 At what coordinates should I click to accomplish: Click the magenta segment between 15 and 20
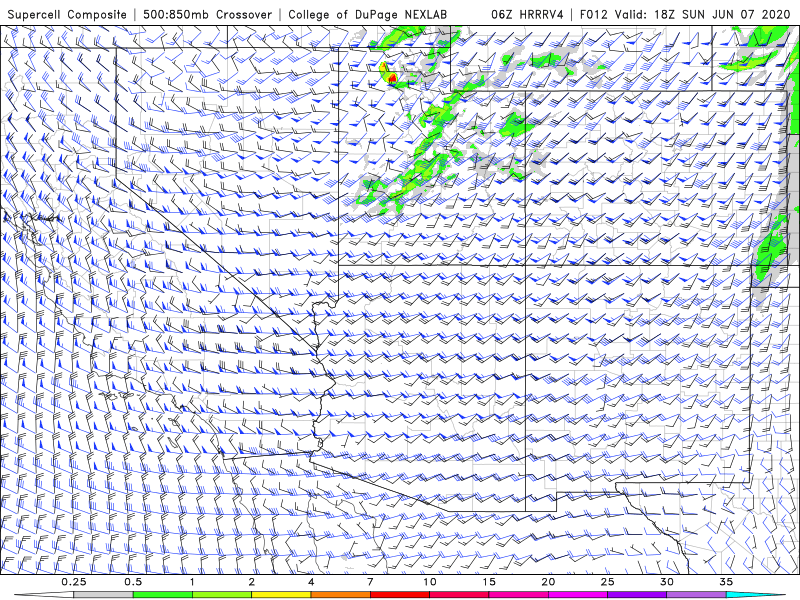518,595
